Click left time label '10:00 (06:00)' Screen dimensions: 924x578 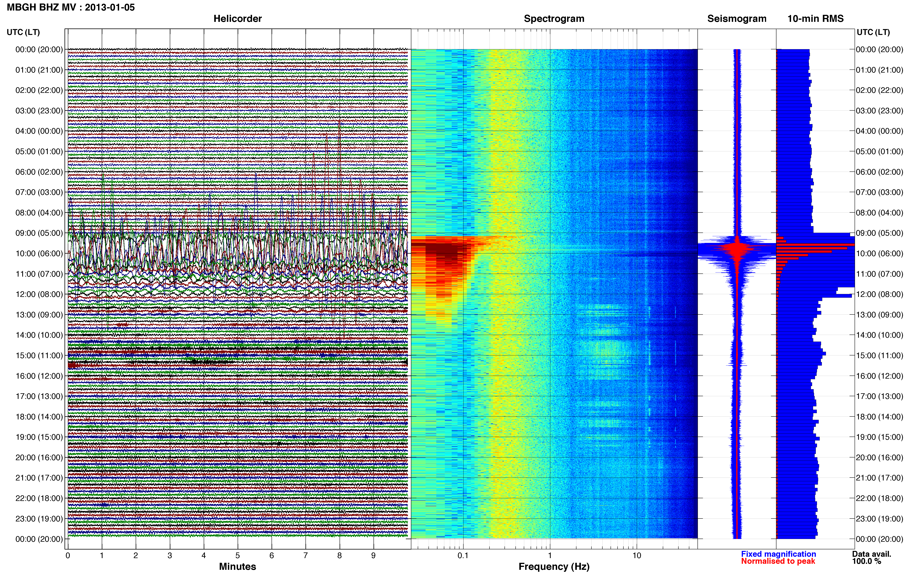pyautogui.click(x=39, y=253)
